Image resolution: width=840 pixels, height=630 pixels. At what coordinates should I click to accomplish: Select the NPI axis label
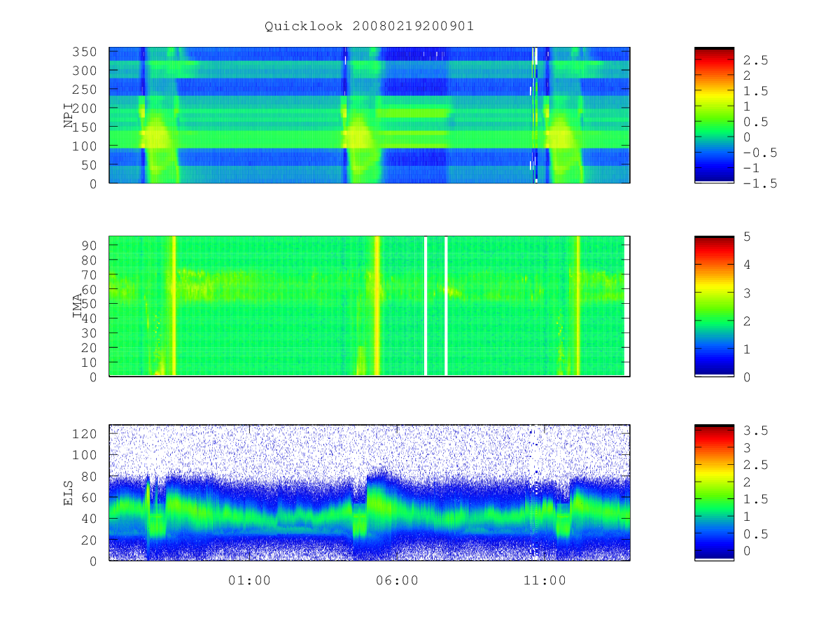pyautogui.click(x=69, y=115)
